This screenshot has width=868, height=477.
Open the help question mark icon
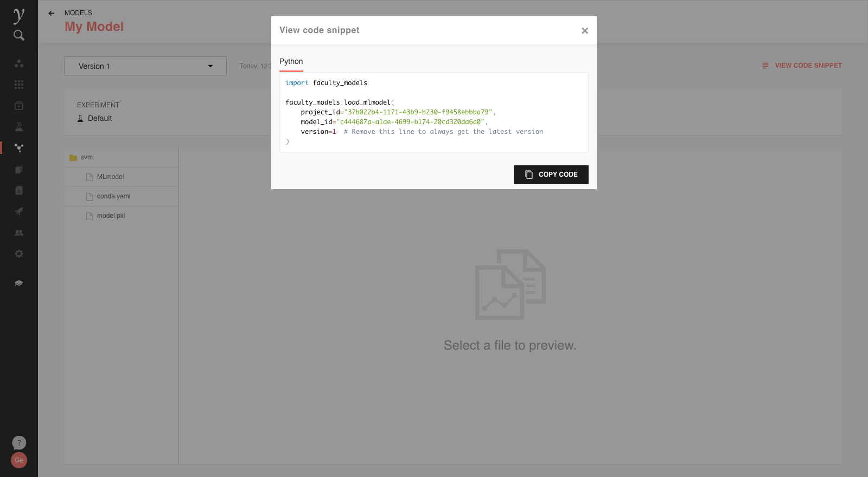pos(19,443)
